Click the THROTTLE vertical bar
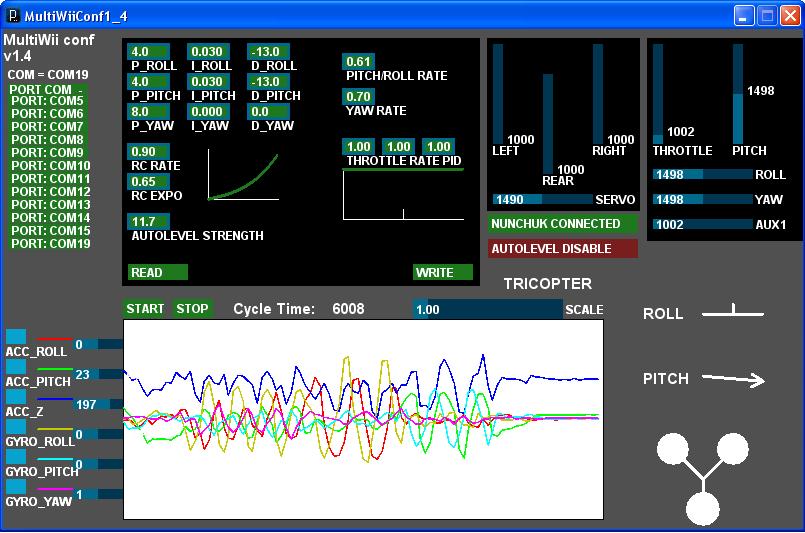Viewport: 805px width, 533px height. pos(658,94)
